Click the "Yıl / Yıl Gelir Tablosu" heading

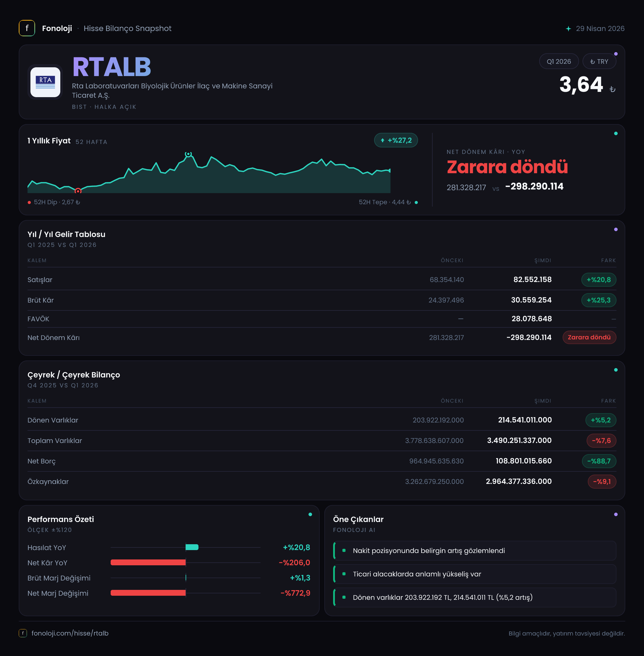66,234
